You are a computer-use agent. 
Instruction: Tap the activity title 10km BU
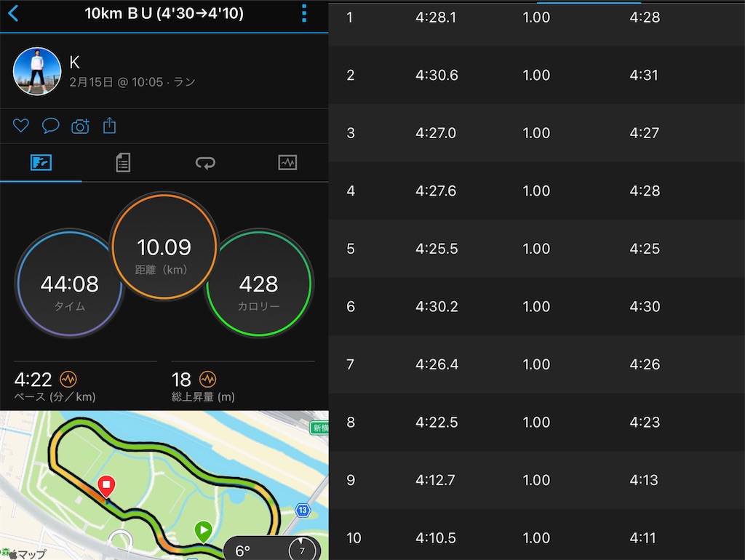pyautogui.click(x=164, y=13)
